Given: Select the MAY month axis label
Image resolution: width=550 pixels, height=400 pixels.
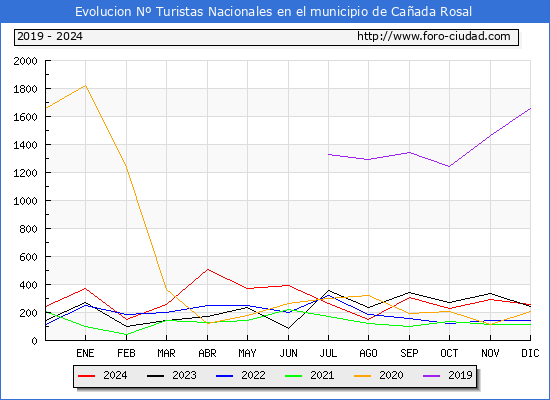Looking at the screenshot, I should click(x=247, y=353).
